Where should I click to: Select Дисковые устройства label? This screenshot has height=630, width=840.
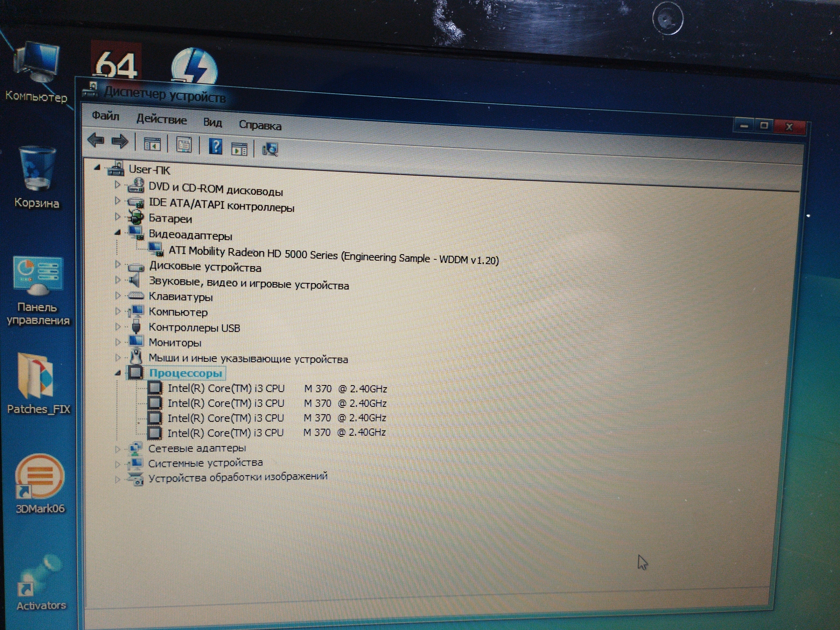(x=205, y=267)
